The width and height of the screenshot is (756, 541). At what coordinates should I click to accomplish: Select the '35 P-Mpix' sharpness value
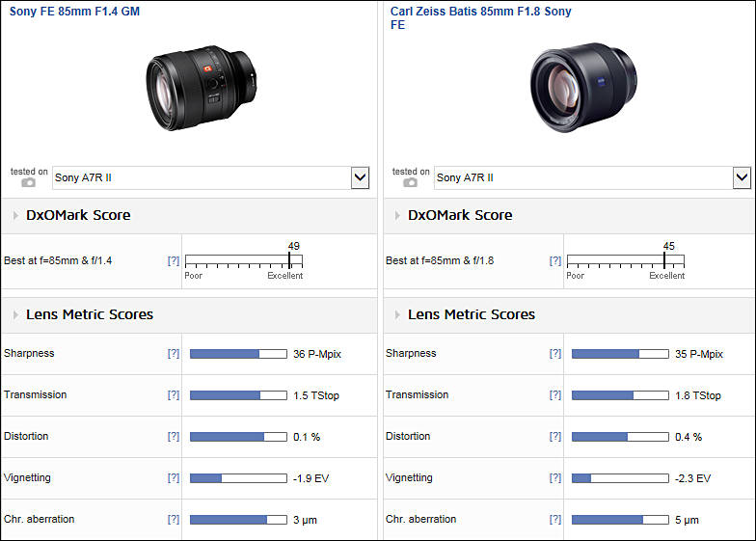pos(699,354)
